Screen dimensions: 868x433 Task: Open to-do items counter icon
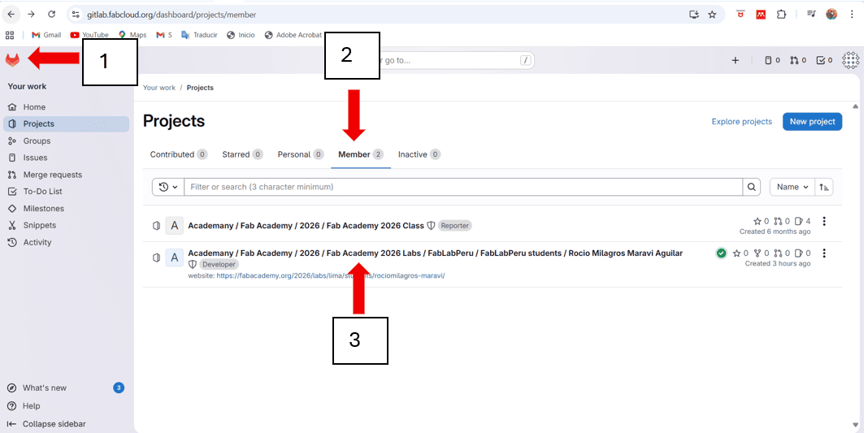(x=824, y=60)
